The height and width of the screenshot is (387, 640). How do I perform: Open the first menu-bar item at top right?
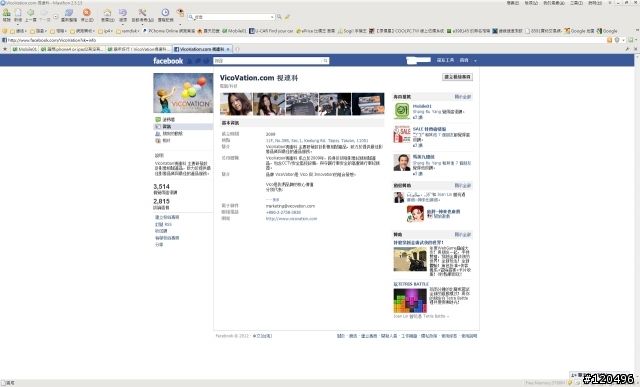(513, 3)
